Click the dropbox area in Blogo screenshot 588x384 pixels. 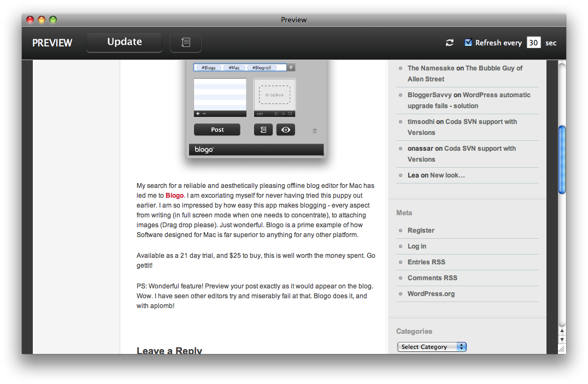point(274,94)
